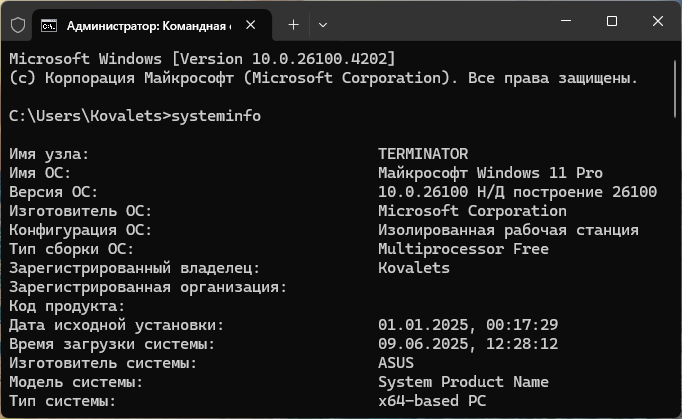Click the TERMINATOR host name value
The height and width of the screenshot is (419, 682).
click(x=423, y=154)
